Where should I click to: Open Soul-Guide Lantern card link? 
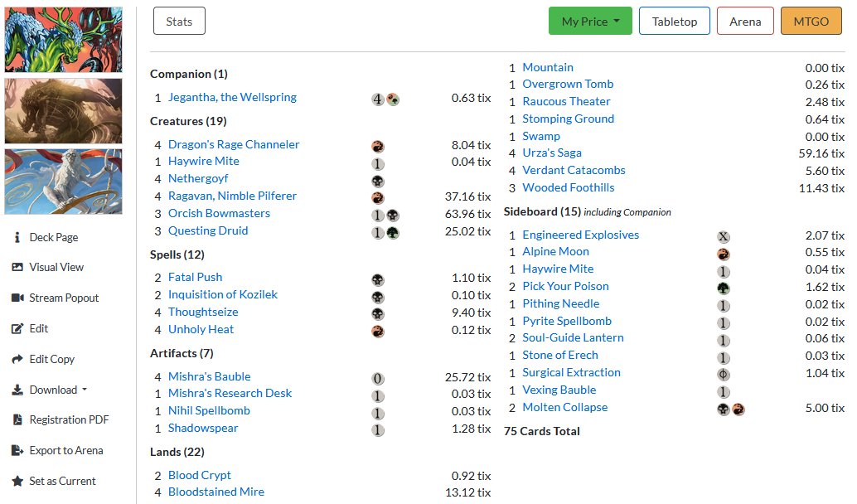pyautogui.click(x=573, y=337)
